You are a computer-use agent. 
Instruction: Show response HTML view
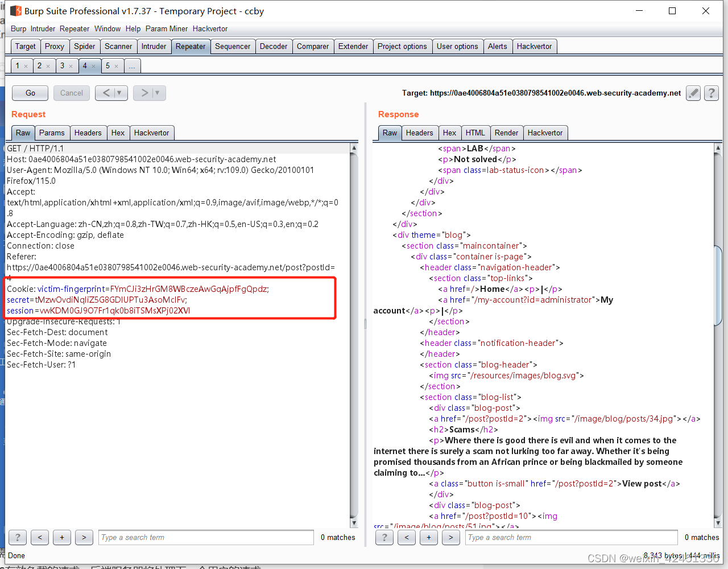(475, 133)
